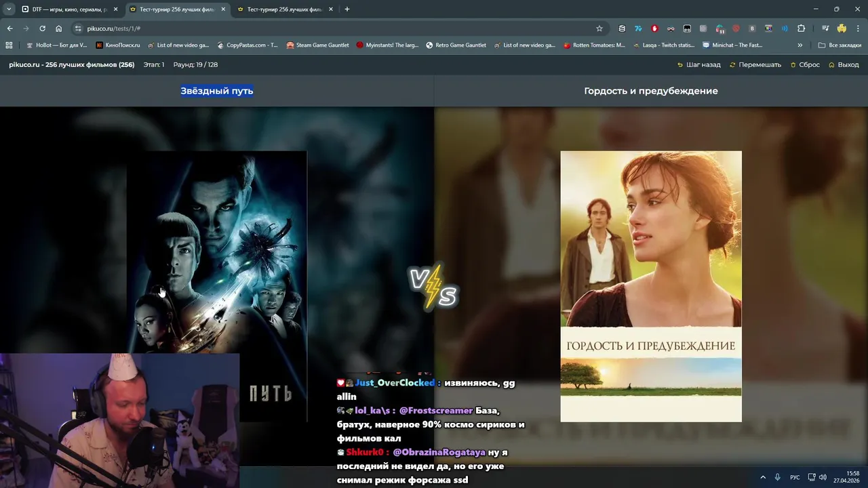The height and width of the screenshot is (488, 868).
Task: Close the DTF — игры, кино tab
Action: [115, 9]
